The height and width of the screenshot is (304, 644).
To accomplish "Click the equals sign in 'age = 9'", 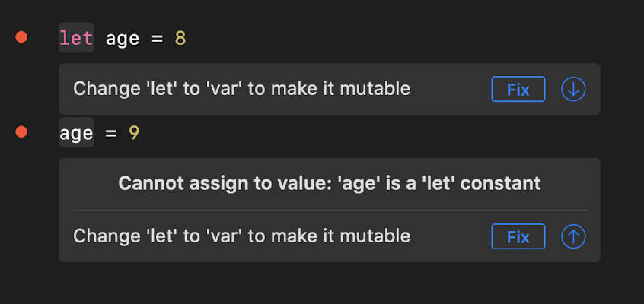I will pos(110,134).
